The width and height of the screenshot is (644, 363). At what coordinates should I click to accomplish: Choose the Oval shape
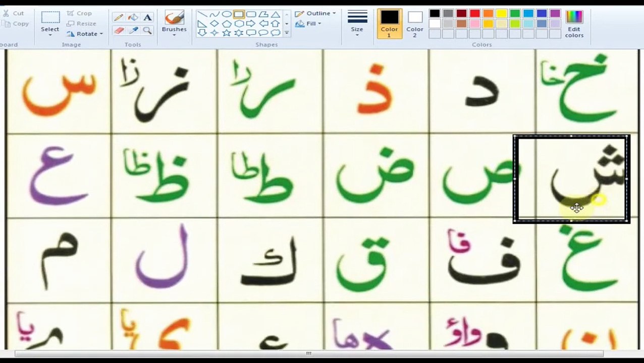227,14
